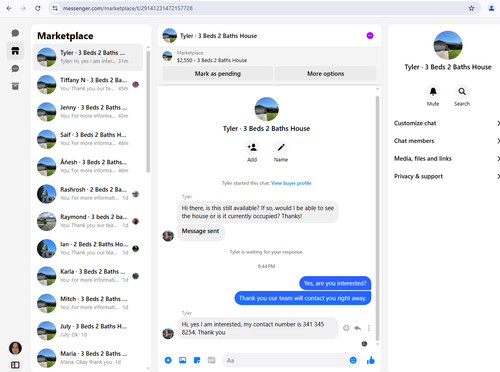The height and width of the screenshot is (372, 500).
Task: Open Tiffany N conversation in list
Action: (x=88, y=84)
